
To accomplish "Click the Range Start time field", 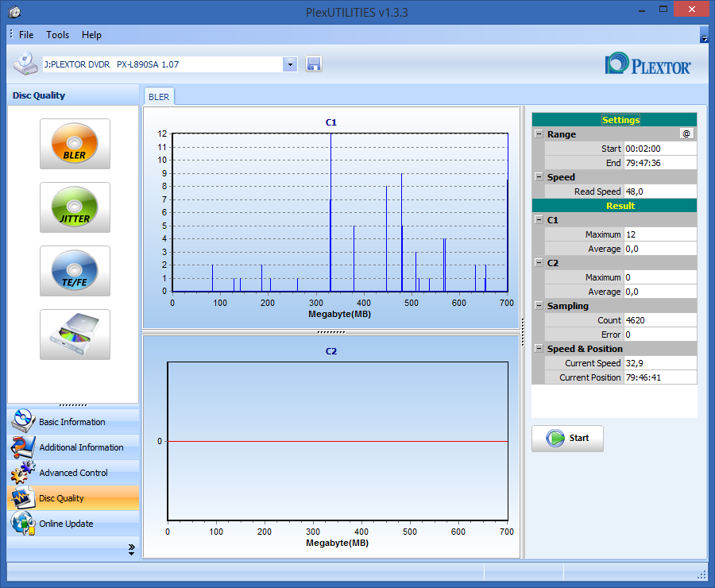I will (x=660, y=149).
